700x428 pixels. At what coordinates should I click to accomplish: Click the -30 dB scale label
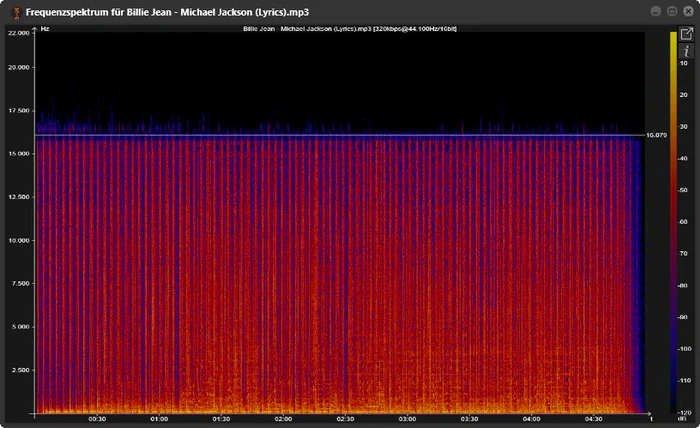point(683,127)
